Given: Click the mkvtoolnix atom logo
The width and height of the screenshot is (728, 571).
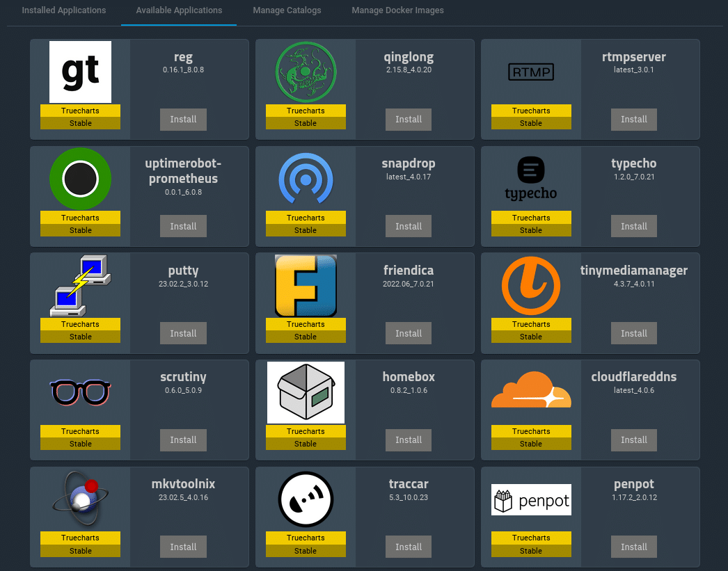Looking at the screenshot, I should click(80, 499).
